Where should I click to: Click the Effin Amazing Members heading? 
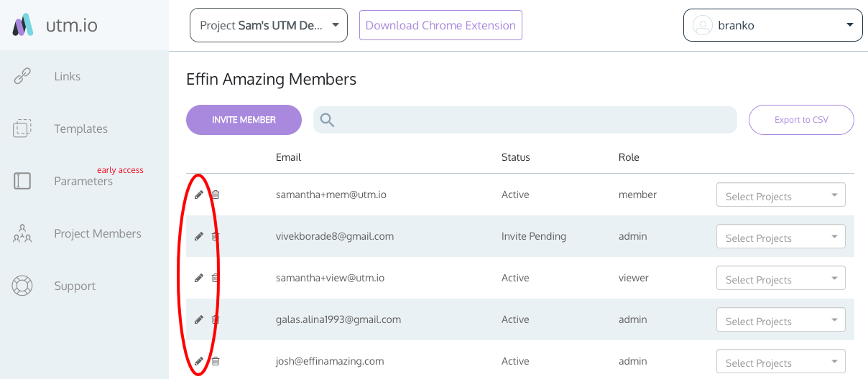pyautogui.click(x=271, y=79)
